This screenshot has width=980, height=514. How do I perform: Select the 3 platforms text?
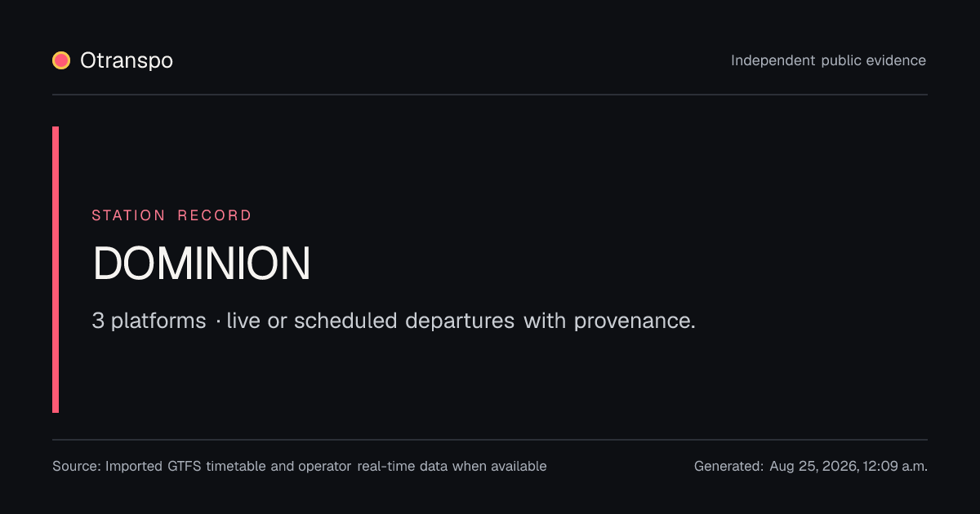(x=149, y=321)
